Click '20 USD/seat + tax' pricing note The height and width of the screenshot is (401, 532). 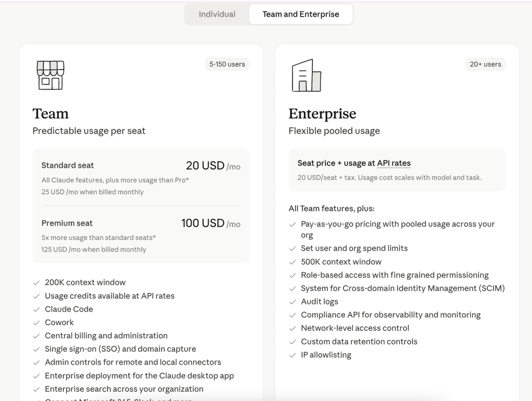pyautogui.click(x=326, y=178)
